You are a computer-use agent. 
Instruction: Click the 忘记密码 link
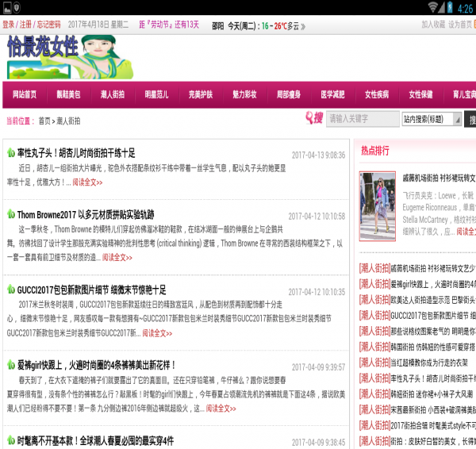(x=48, y=25)
